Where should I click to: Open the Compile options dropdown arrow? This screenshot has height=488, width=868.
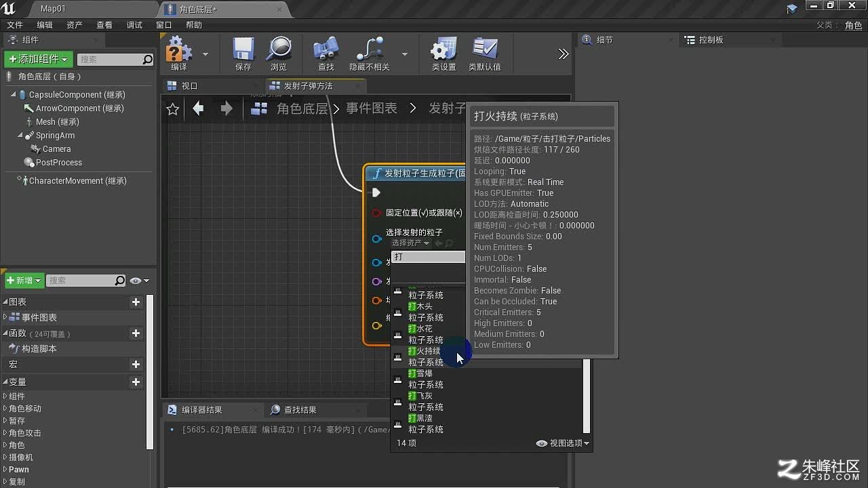pyautogui.click(x=205, y=54)
